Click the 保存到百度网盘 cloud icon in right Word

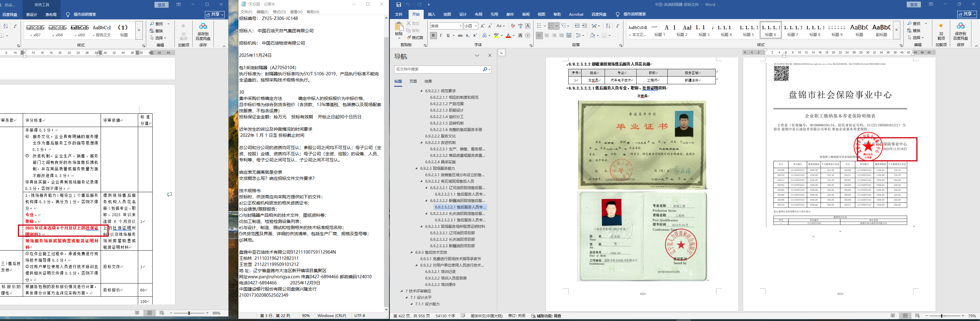coord(960,26)
